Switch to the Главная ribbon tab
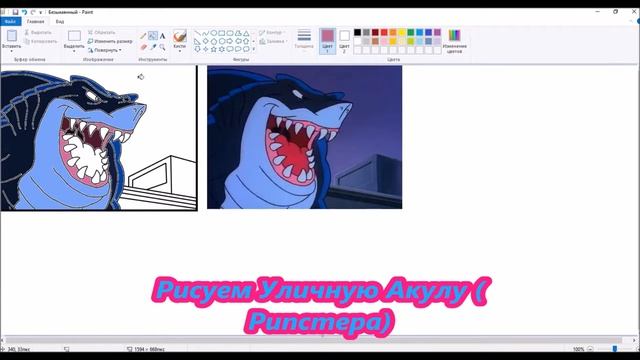The height and width of the screenshot is (360, 640). point(36,22)
